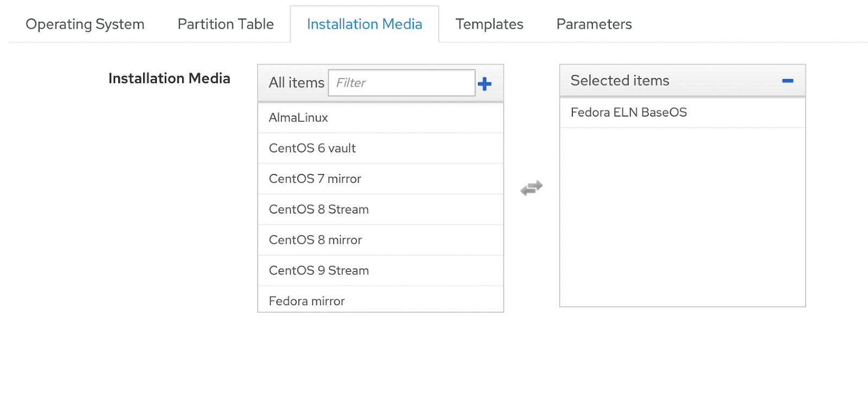The image size is (868, 406).
Task: Remove Fedora ELN BaseOS from Selected items
Action: pyautogui.click(x=682, y=113)
